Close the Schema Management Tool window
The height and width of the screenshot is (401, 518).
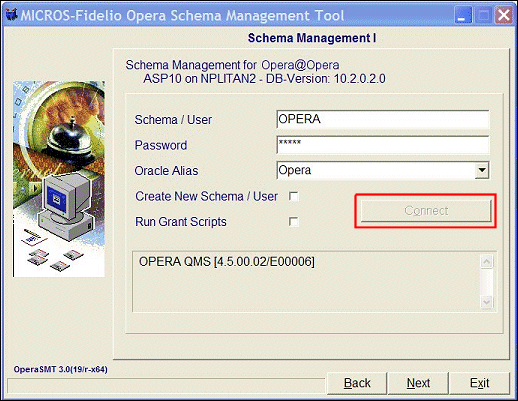503,15
